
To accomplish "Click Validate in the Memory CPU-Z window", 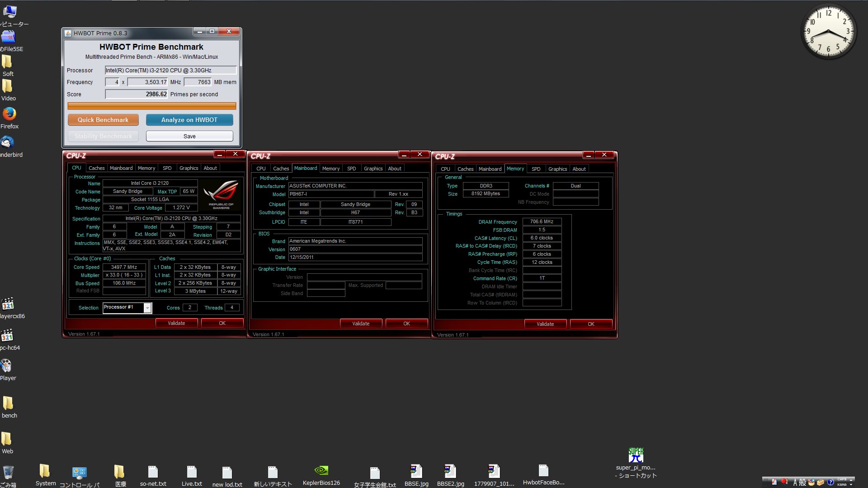I will (545, 324).
